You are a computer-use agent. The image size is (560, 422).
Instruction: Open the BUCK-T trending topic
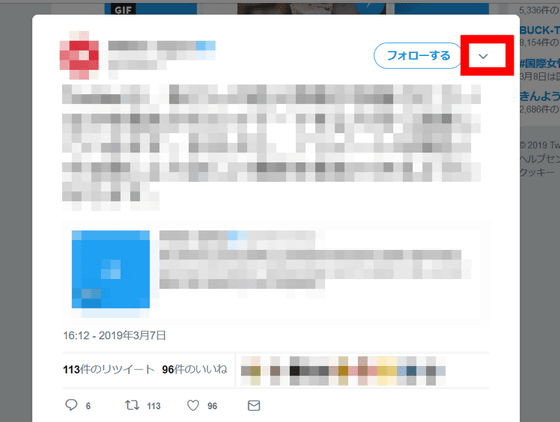(x=540, y=30)
